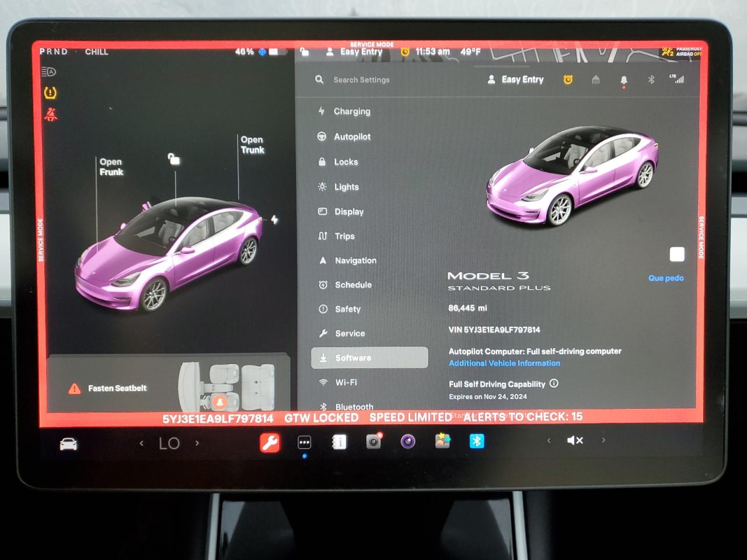Screen dimensions: 747x560
Task: Tap the white color swatch square
Action: (677, 254)
